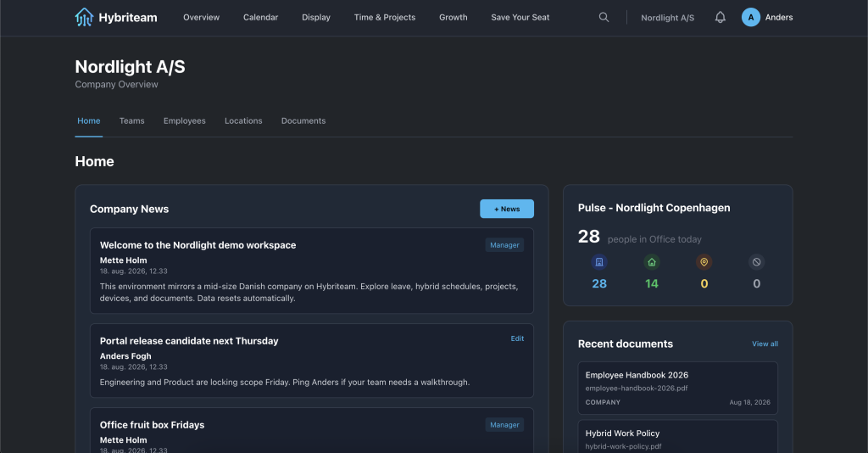Click the Company News heading
Viewport: 868px width, 453px height.
pyautogui.click(x=129, y=209)
